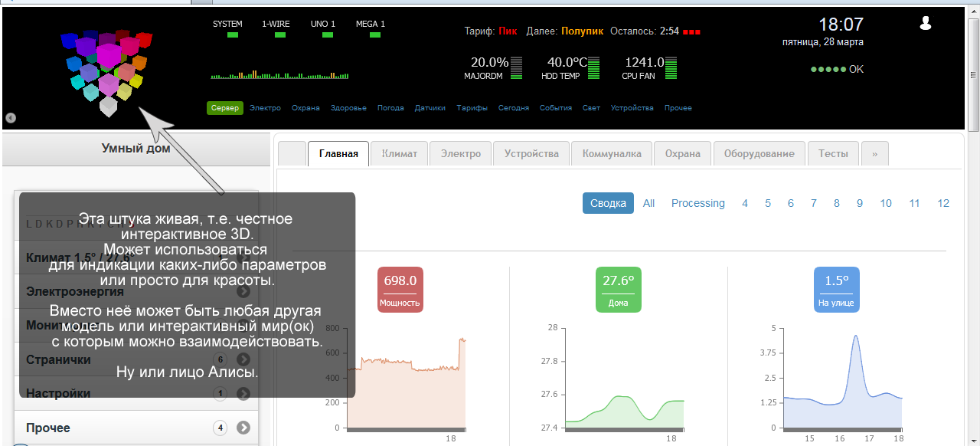
Task: Show more tabs with the » button
Action: pos(874,153)
